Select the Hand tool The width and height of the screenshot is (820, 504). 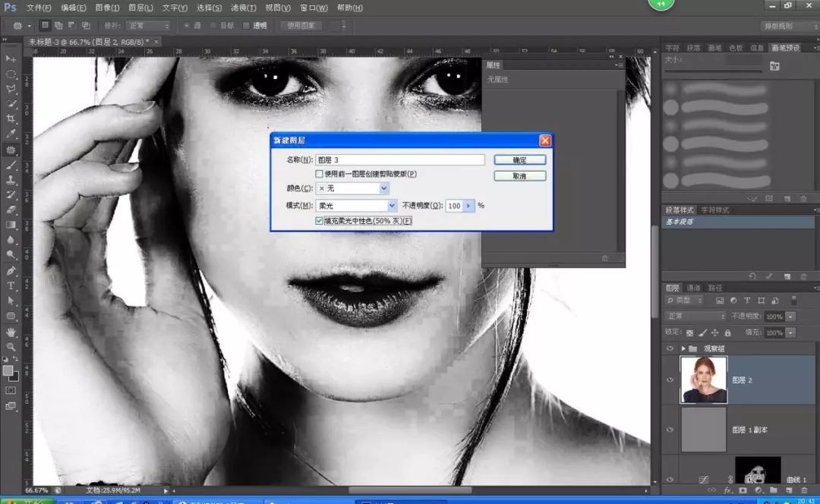(11, 332)
